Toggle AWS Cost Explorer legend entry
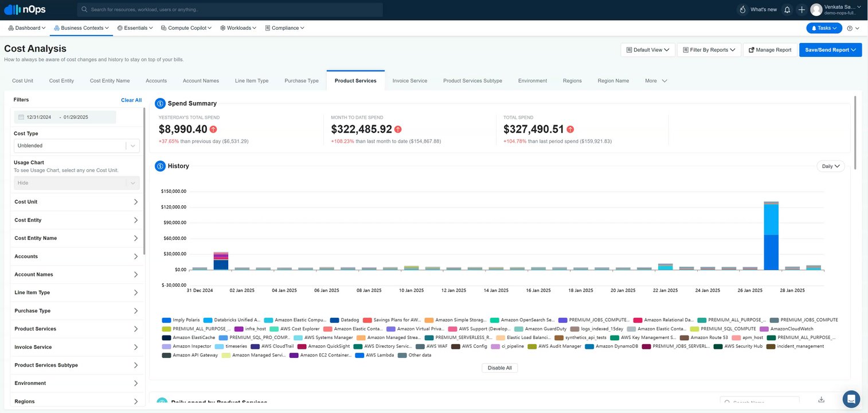Image resolution: width=868 pixels, height=413 pixels. 294,329
